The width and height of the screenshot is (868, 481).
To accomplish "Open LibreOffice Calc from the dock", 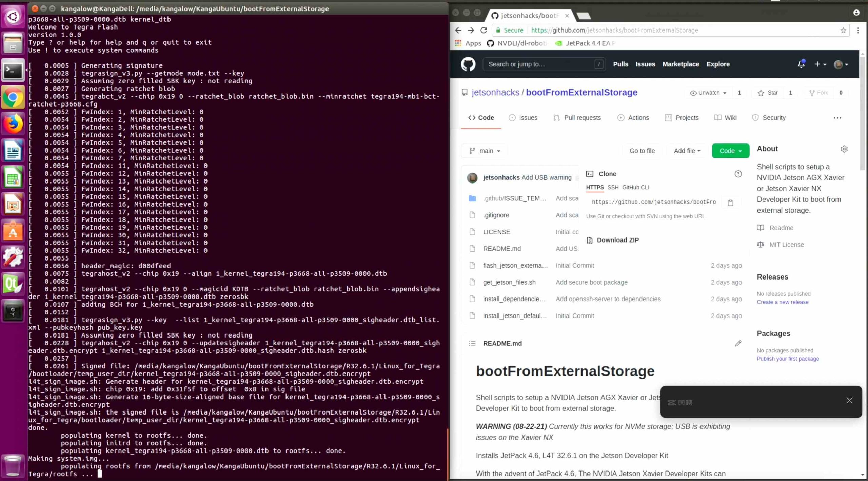I will pos(13,177).
